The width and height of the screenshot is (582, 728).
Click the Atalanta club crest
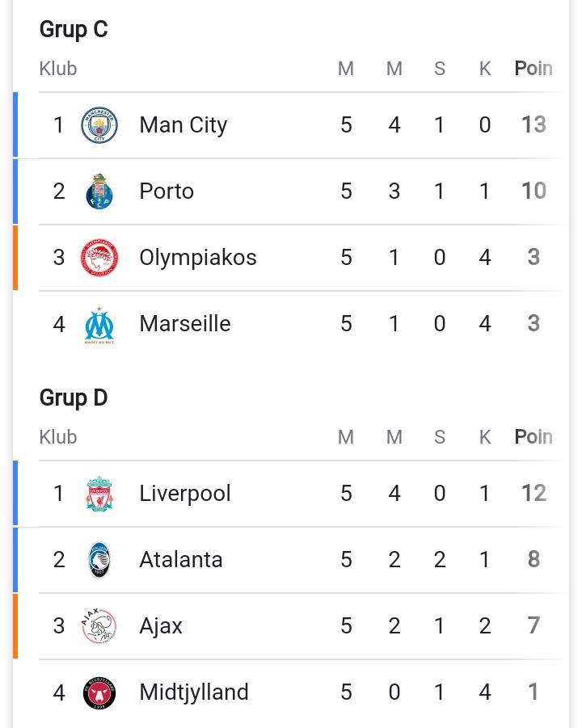[99, 559]
